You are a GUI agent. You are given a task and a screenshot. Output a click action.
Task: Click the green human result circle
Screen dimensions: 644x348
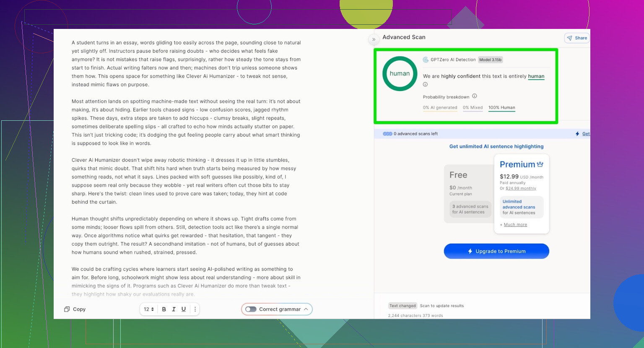point(400,74)
